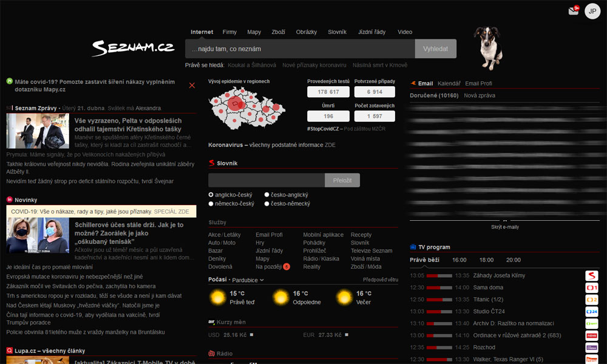Image resolution: width=607 pixels, height=364 pixels.
Task: Click the Lupa.cz magnifier section icon
Action: pyautogui.click(x=10, y=351)
